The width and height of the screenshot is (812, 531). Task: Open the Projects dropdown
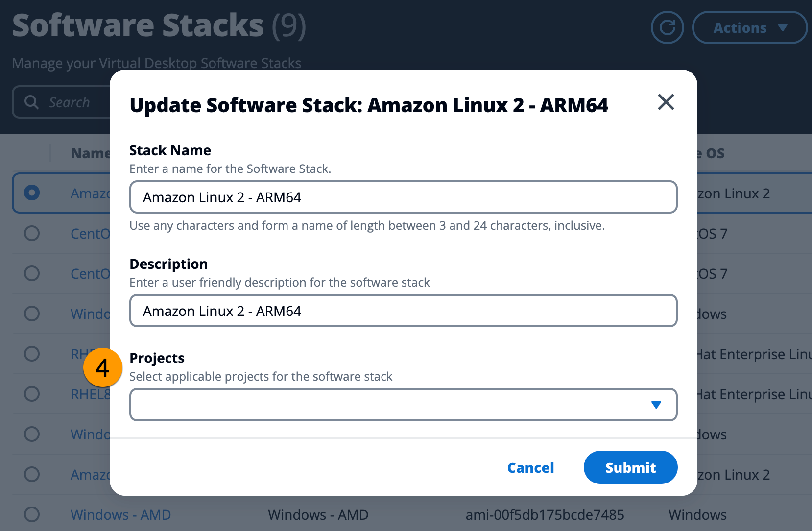[403, 405]
